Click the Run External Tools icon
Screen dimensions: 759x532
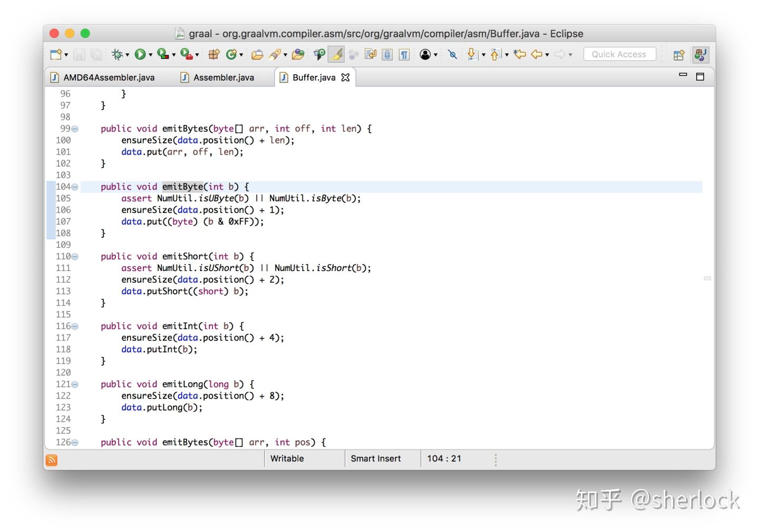[186, 54]
